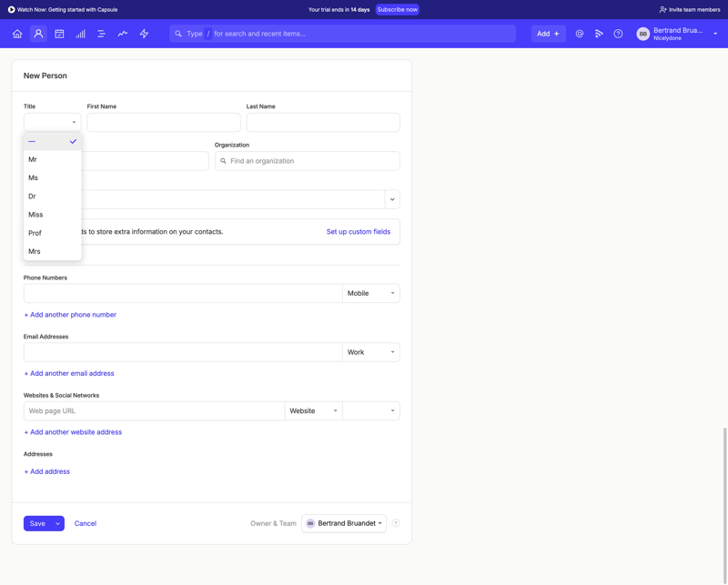
Task: Open the Help question mark icon
Action: [619, 34]
